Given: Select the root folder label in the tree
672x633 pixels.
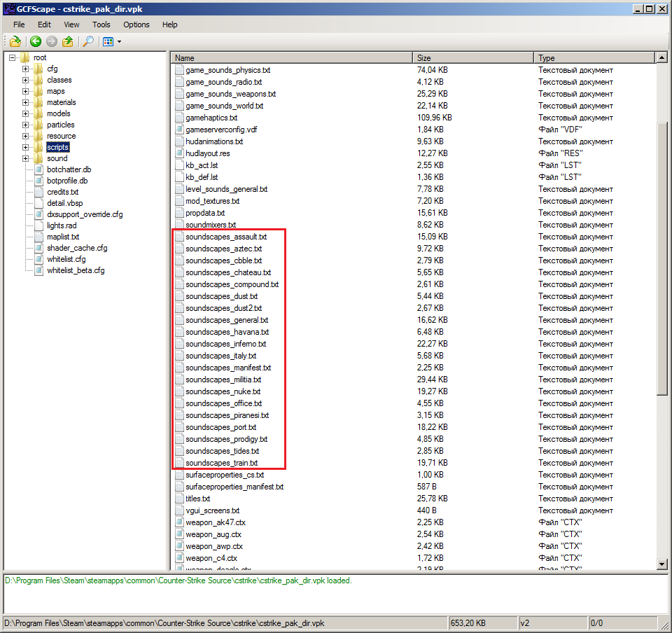Looking at the screenshot, I should pyautogui.click(x=40, y=57).
